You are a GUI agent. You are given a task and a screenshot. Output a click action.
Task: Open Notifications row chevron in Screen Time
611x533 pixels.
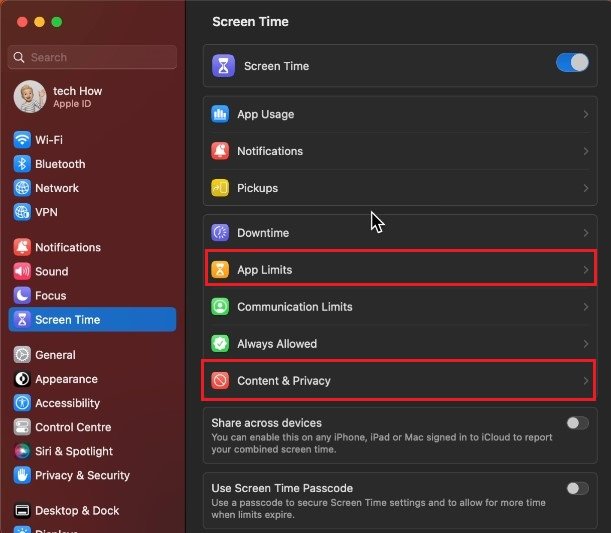586,151
